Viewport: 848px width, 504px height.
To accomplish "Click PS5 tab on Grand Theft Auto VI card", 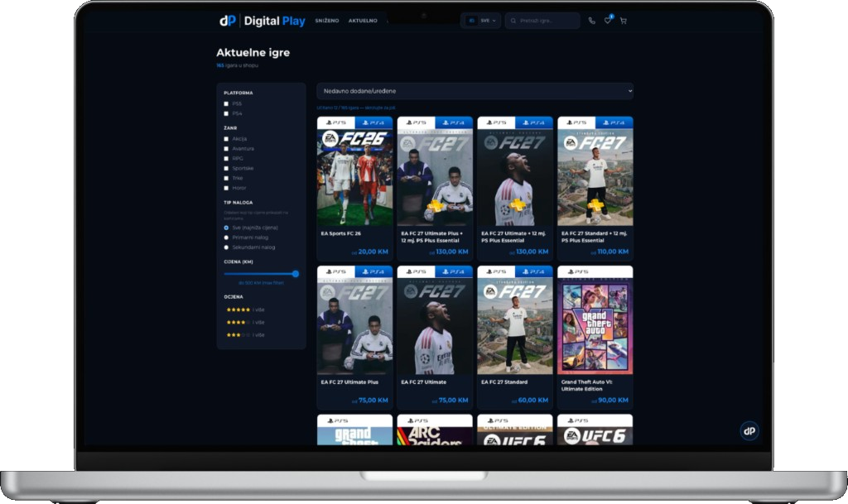I will click(595, 271).
